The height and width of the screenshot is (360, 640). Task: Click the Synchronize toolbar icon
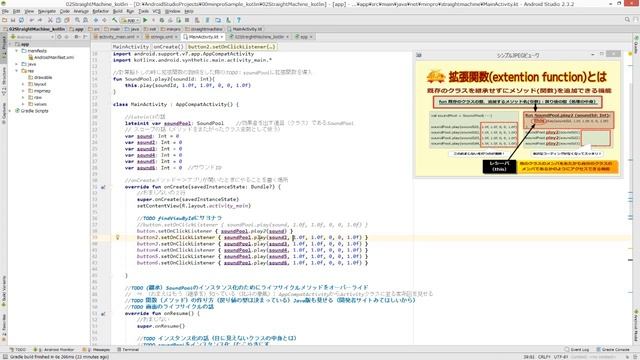click(x=21, y=20)
